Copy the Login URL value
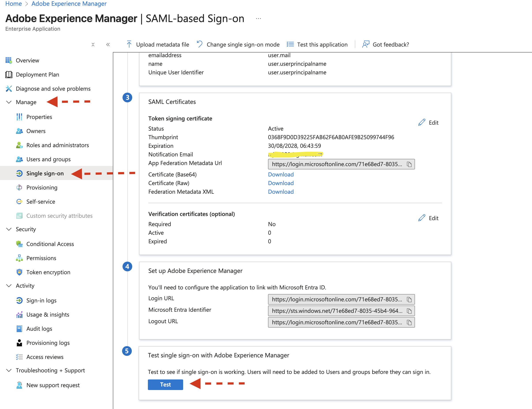This screenshot has height=409, width=532. 409,299
